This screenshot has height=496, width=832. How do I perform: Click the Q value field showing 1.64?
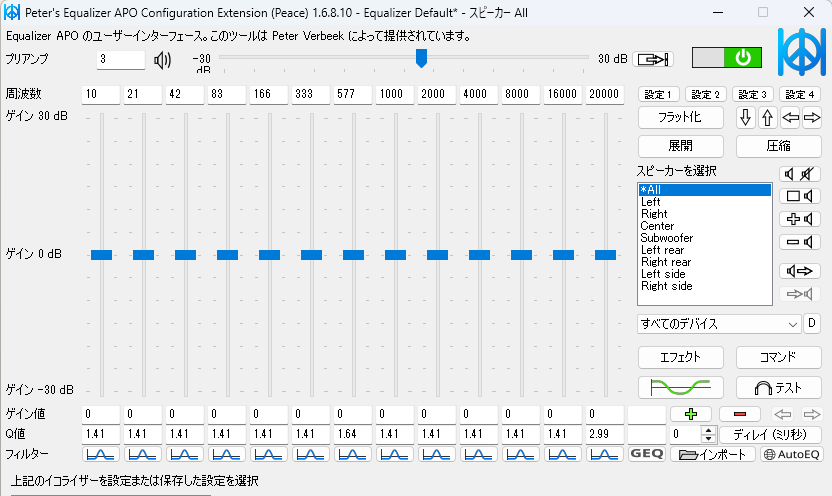[x=352, y=434]
